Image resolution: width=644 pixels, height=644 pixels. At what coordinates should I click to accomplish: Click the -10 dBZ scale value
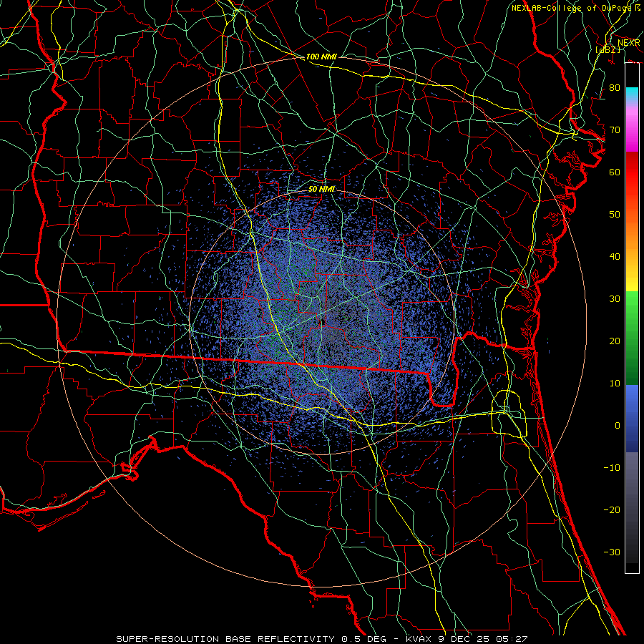pyautogui.click(x=612, y=468)
